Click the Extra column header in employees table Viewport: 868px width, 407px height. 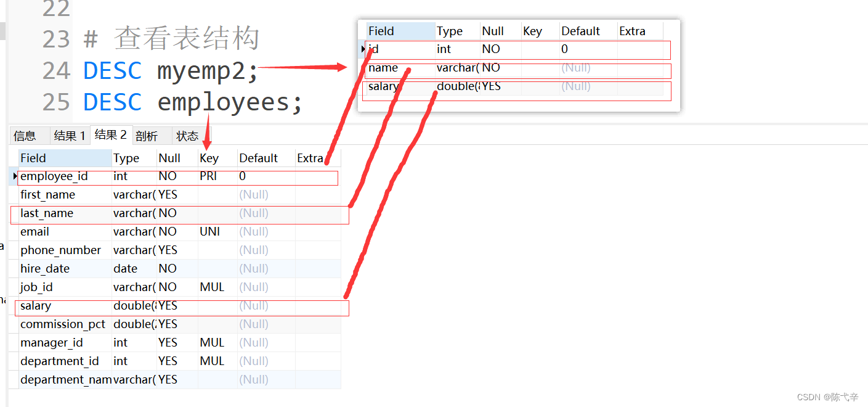click(x=318, y=158)
